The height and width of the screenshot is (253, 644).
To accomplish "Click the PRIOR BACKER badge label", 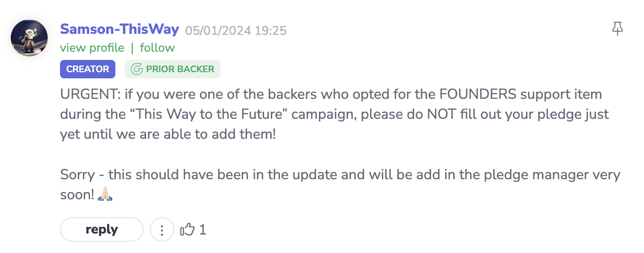I will (180, 69).
